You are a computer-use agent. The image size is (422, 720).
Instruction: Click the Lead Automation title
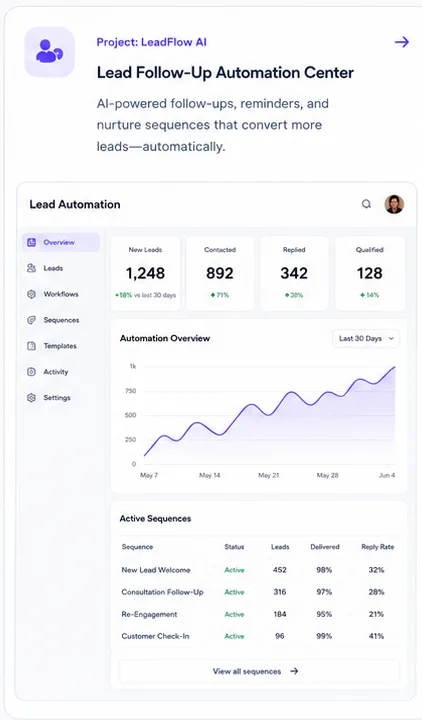coord(75,204)
